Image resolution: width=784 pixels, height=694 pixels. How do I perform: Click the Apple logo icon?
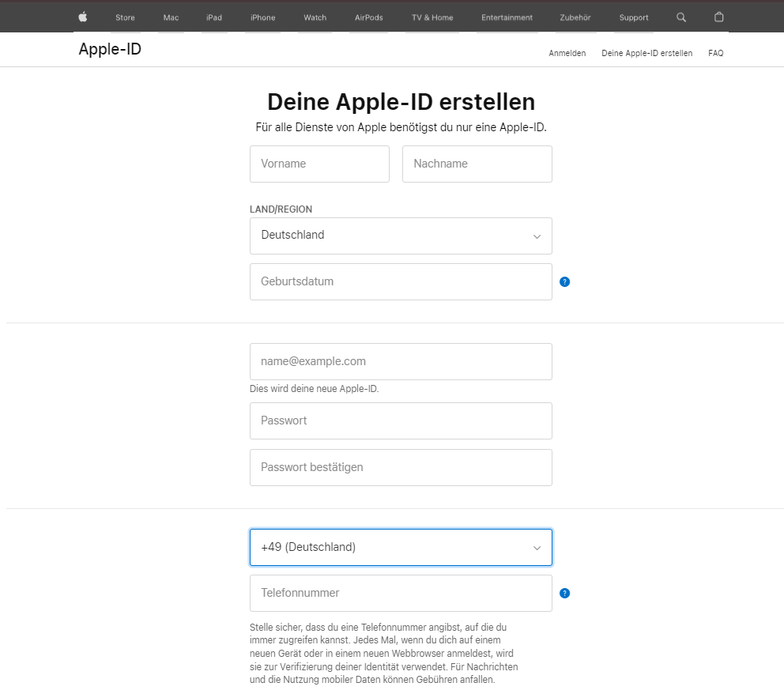click(83, 17)
